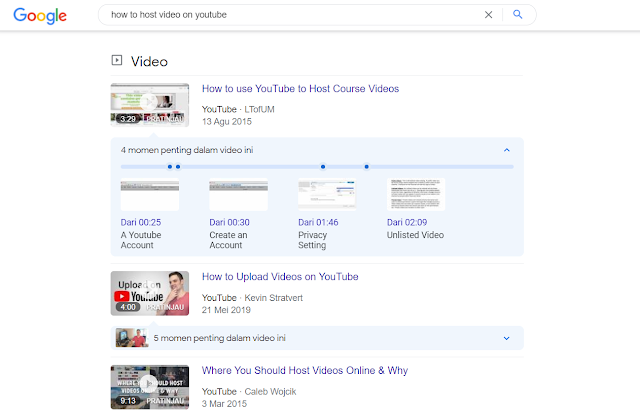640x414 pixels.
Task: Clear the search query with X icon
Action: (488, 15)
